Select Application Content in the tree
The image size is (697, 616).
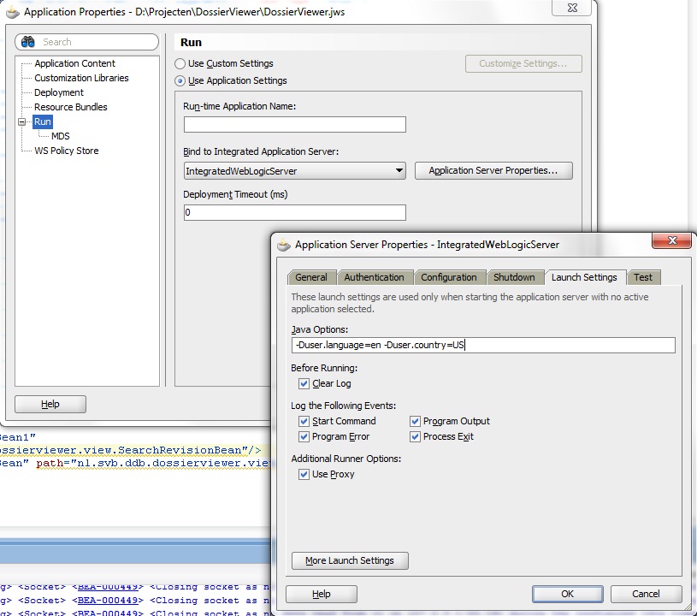click(x=74, y=63)
